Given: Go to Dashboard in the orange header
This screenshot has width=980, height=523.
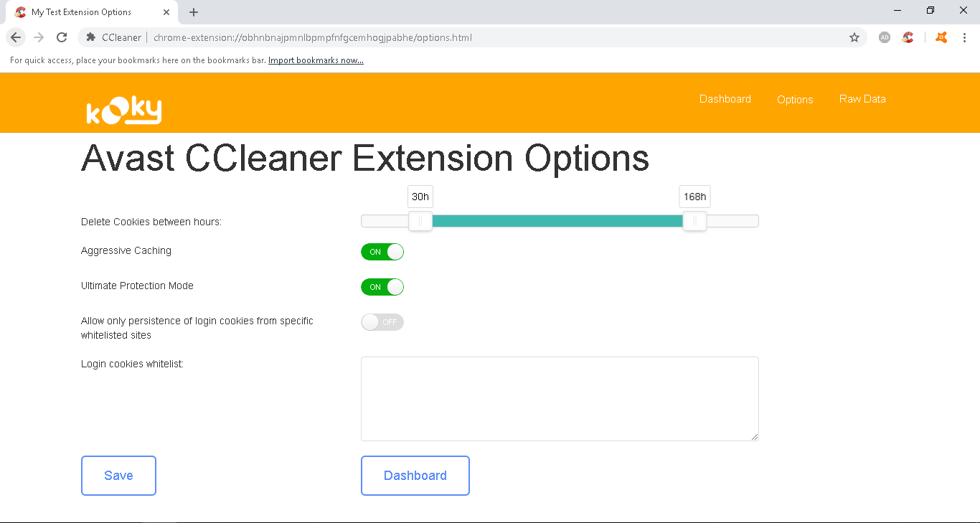Looking at the screenshot, I should [725, 99].
